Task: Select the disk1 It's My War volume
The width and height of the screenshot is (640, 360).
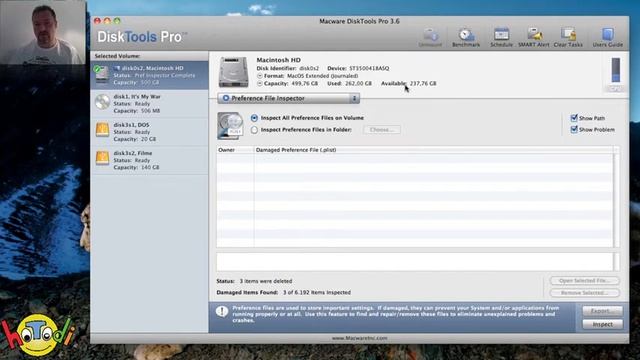Action: tap(149, 104)
